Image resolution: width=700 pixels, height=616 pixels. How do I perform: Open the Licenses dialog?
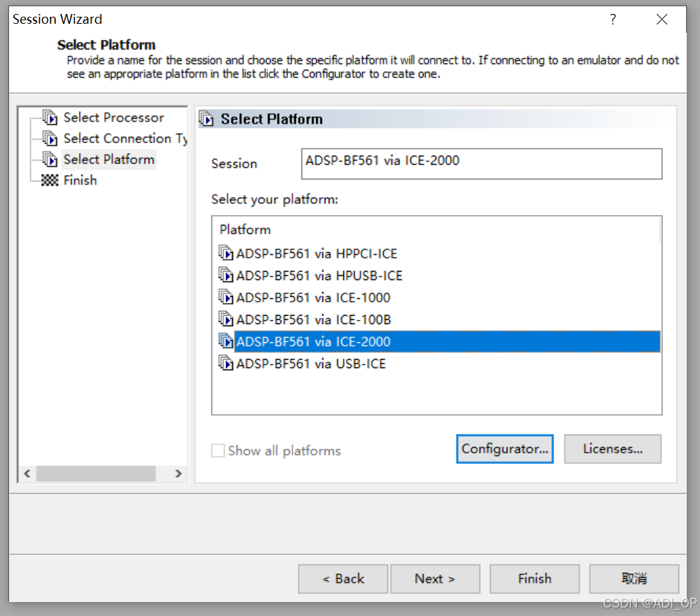pyautogui.click(x=613, y=449)
